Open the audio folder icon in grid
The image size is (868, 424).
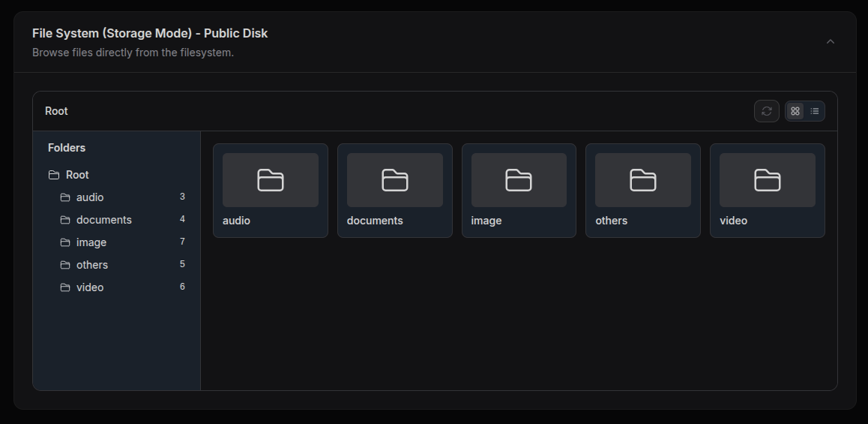click(271, 180)
